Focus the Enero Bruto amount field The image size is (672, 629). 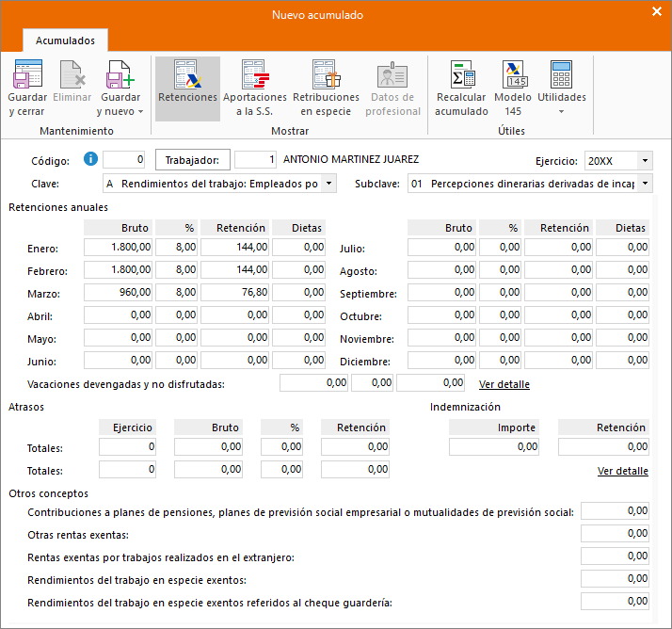pos(118,248)
